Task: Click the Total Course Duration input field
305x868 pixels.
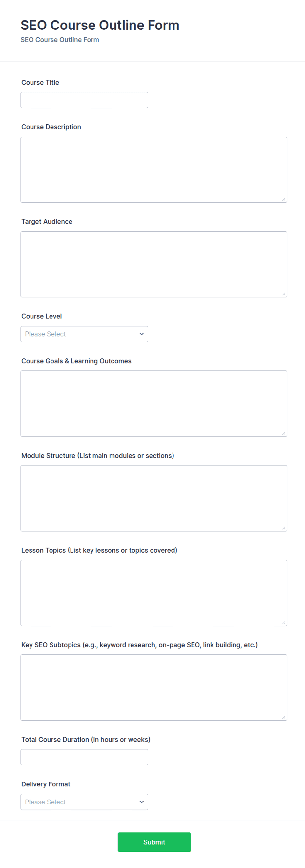Action: [x=84, y=757]
